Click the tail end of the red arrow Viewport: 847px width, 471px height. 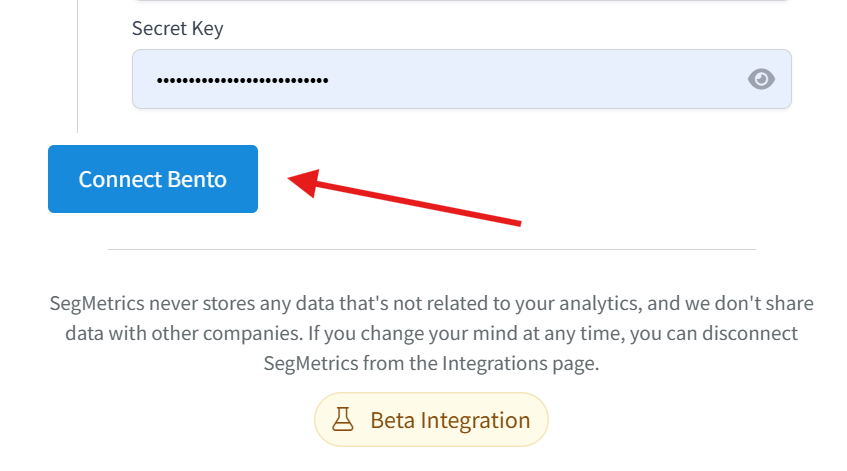pyautogui.click(x=516, y=221)
